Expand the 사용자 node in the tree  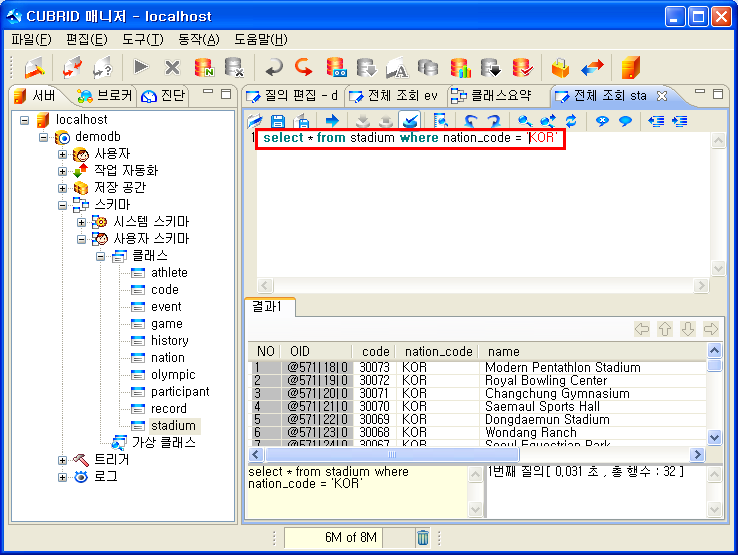tap(63, 154)
